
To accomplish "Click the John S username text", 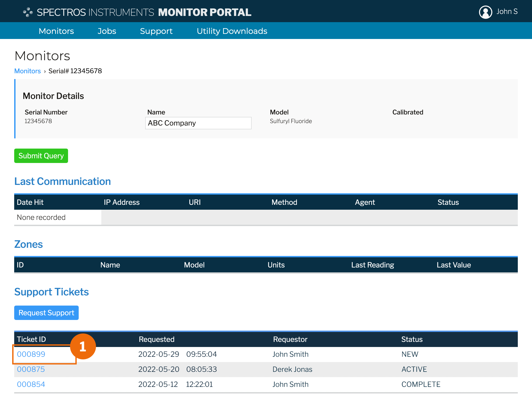I will pyautogui.click(x=507, y=12).
